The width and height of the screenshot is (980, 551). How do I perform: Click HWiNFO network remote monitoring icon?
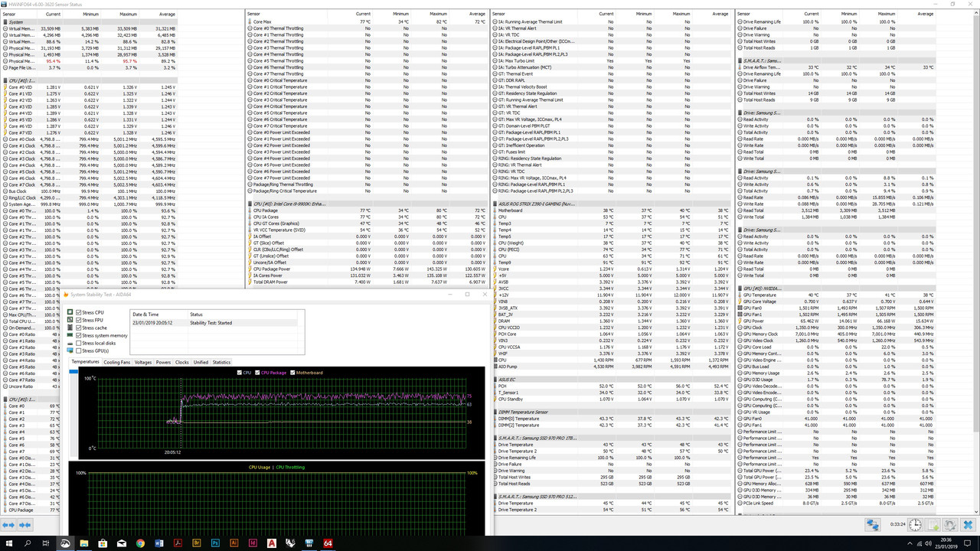pos(873,525)
